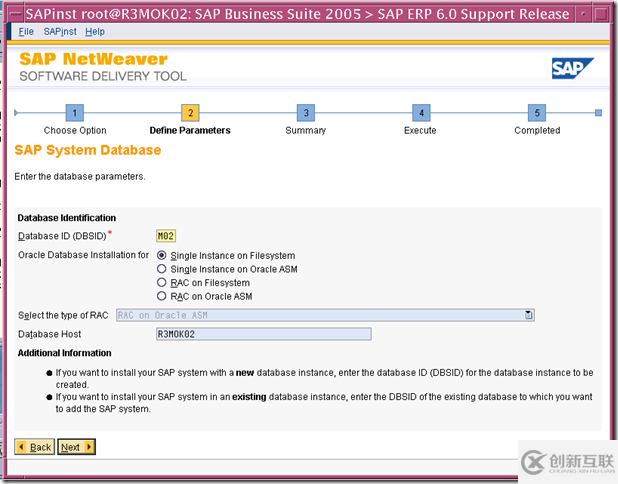Screen dimensions: 618x484
Task: Click step 1 Choose Option marker
Action: pos(74,113)
